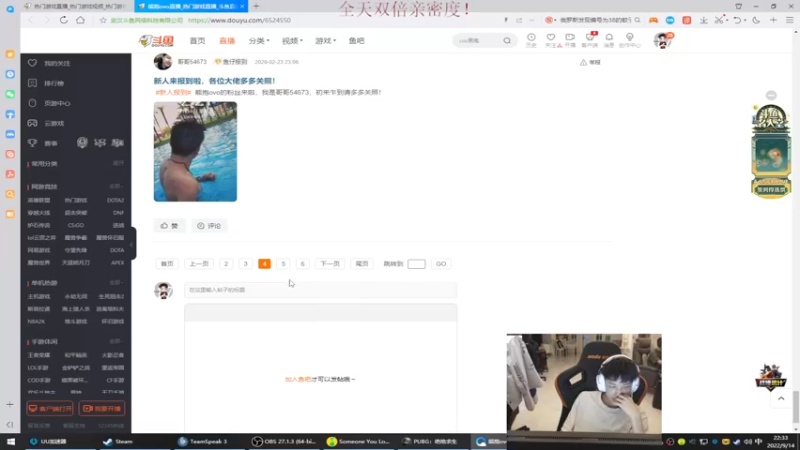
Task: Switch to Steam in the taskbar
Action: point(118,441)
